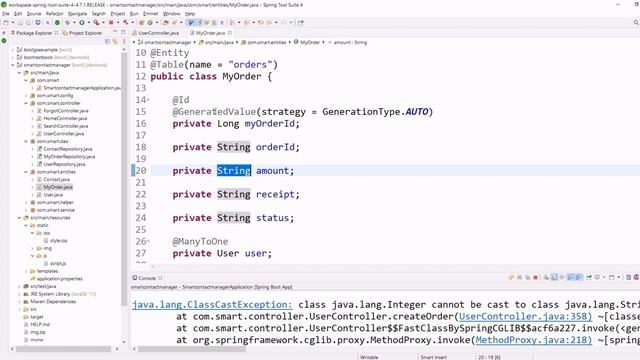Minimize the Package Explorer panel
The width and height of the screenshot is (640, 360).
(x=115, y=31)
